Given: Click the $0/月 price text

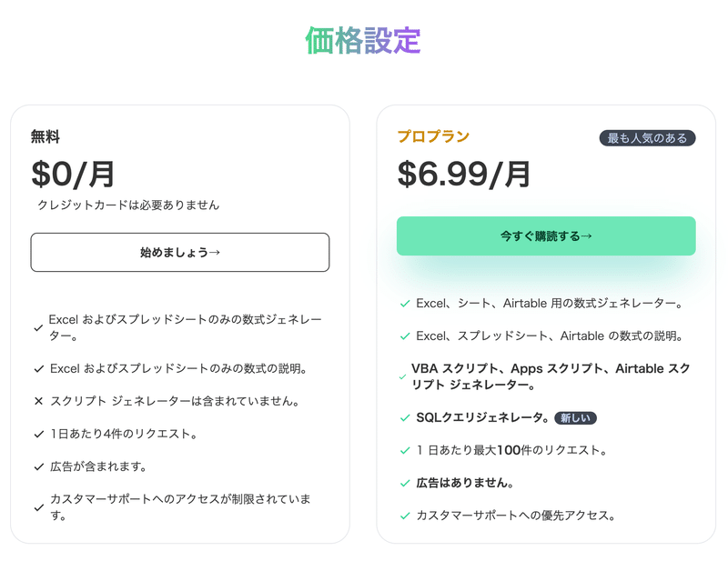Looking at the screenshot, I should coord(73,174).
